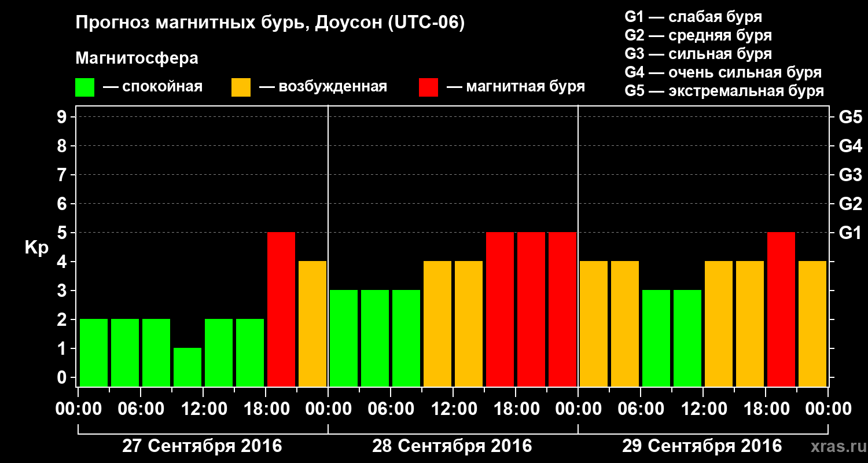Click the green bar starting 00:00 on 28 Сентября

coord(344,338)
